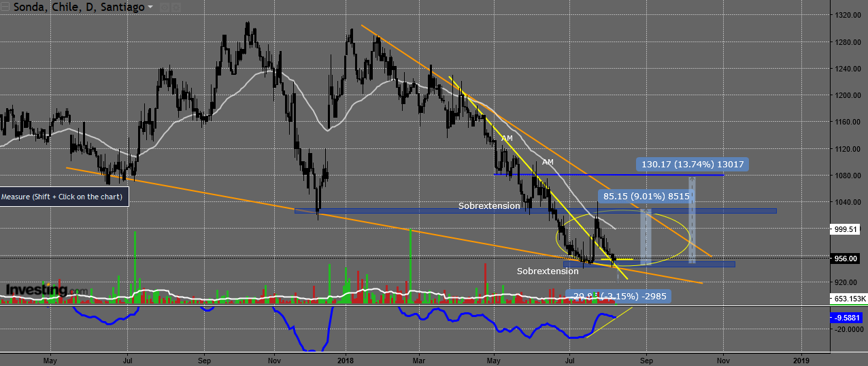Viewport: 868px width, 366px height.
Task: Select the (-3.15%) -2985 measure label
Action: click(619, 296)
